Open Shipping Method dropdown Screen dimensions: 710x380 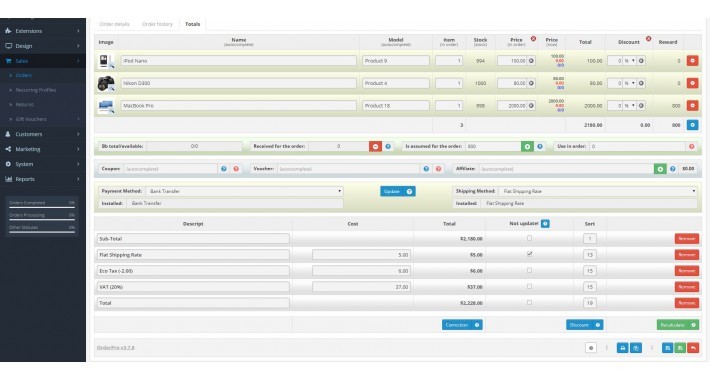pos(598,191)
